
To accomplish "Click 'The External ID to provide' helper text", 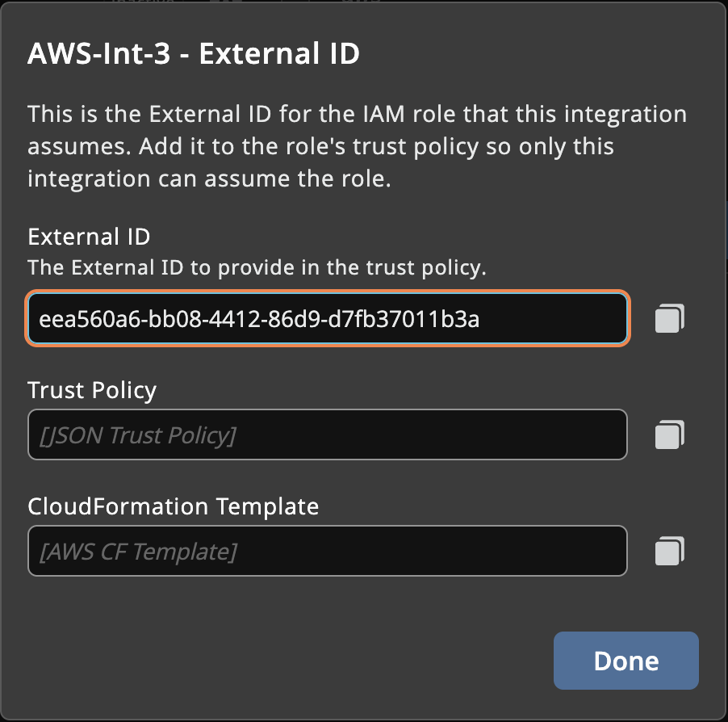I will point(257,267).
